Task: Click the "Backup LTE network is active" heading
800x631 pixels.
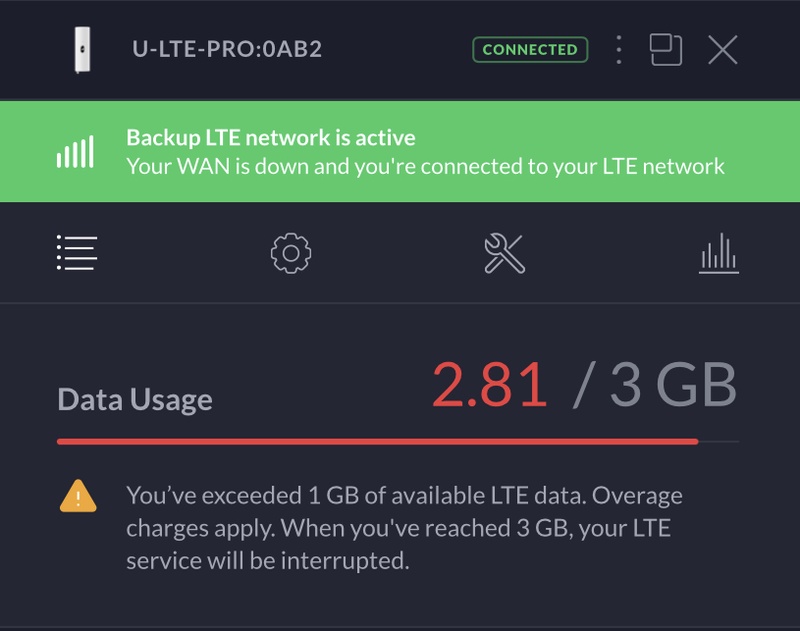Action: (270, 138)
